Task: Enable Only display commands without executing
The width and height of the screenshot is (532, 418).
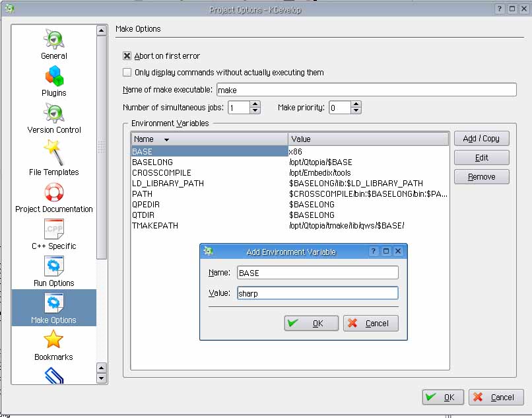Action: point(127,73)
